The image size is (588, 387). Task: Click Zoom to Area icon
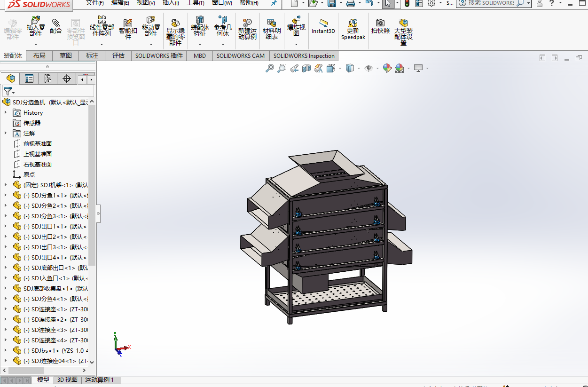click(282, 68)
